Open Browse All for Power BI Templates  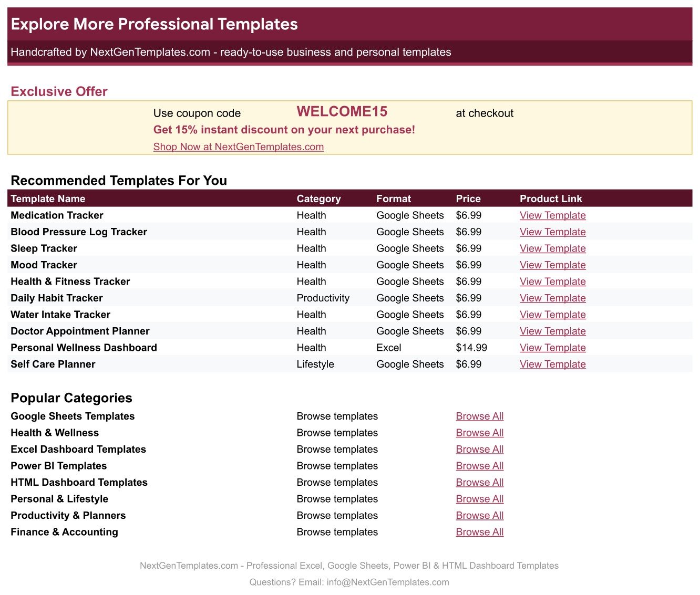(x=480, y=466)
